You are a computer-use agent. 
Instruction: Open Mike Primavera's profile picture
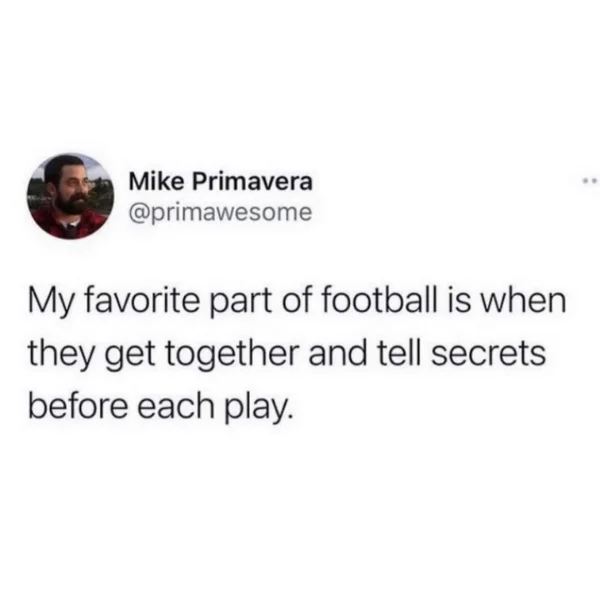pos(69,196)
